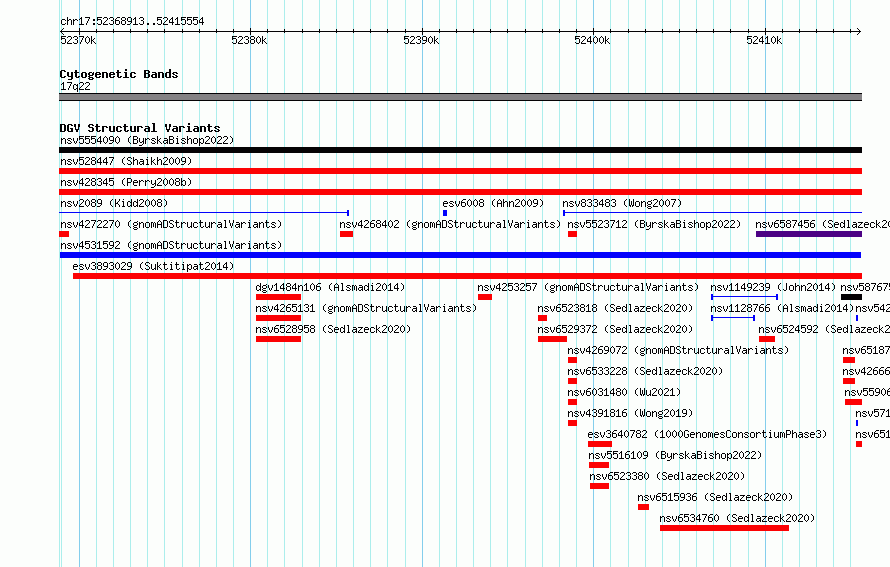Image resolution: width=890 pixels, height=567 pixels.
Task: Select the red esv3640782 variant bar
Action: tap(600, 444)
